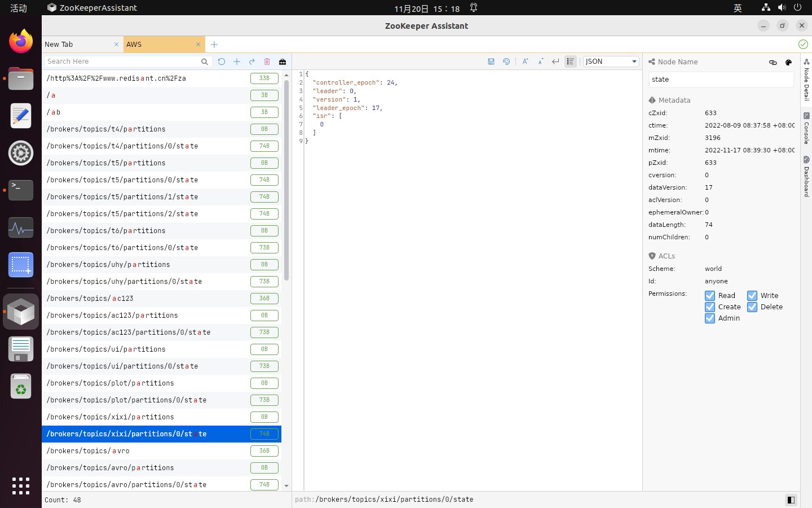The width and height of the screenshot is (812, 508).
Task: Toggle the Admin permission checkbox
Action: [710, 318]
